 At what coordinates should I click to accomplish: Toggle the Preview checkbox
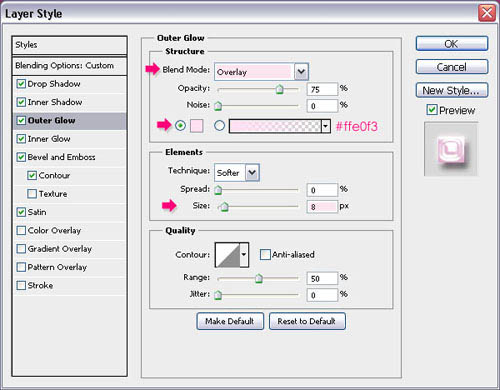click(432, 110)
